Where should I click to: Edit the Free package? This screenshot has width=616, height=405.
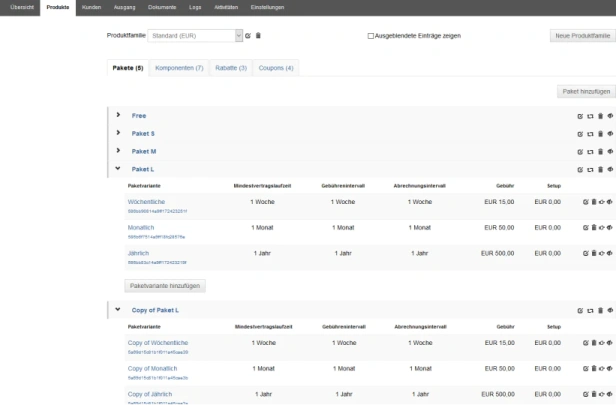click(x=580, y=116)
